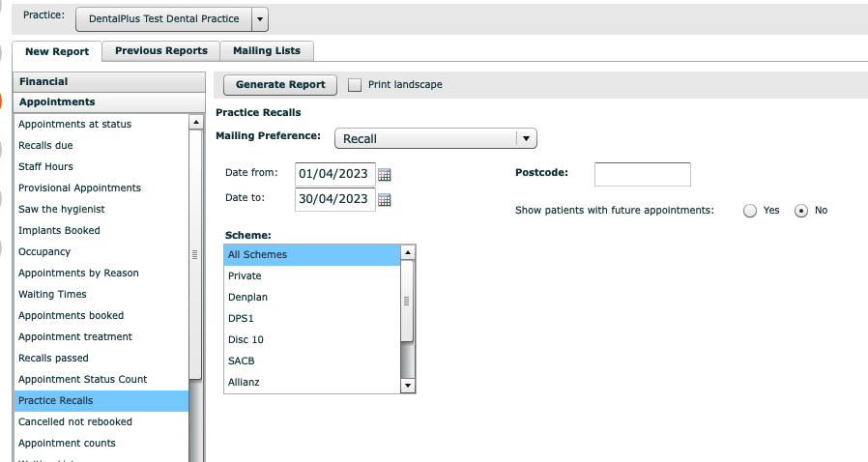
Task: Open the Practice selection dropdown
Action: pos(260,19)
